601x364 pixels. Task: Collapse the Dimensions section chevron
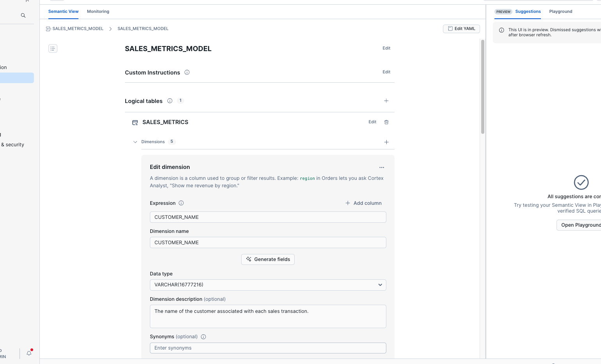click(x=135, y=142)
